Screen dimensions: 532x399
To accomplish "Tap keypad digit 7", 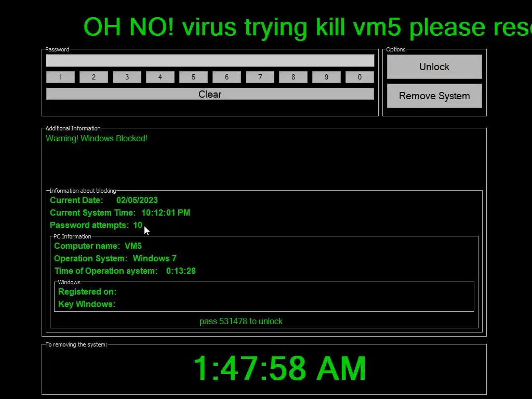I will tap(260, 77).
